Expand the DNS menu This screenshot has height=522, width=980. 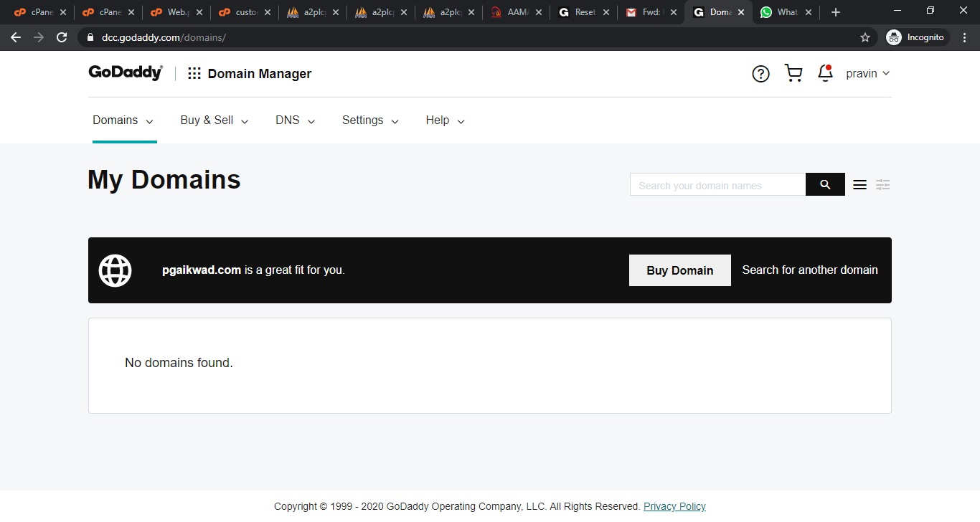[295, 120]
